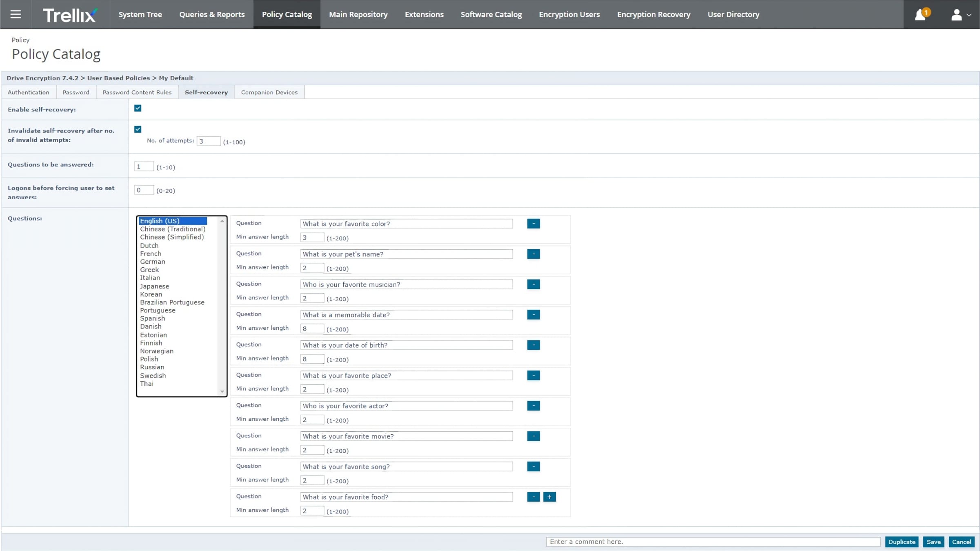Screen dimensions: 980x551
Task: Delete the favorite movie question
Action: pyautogui.click(x=533, y=436)
